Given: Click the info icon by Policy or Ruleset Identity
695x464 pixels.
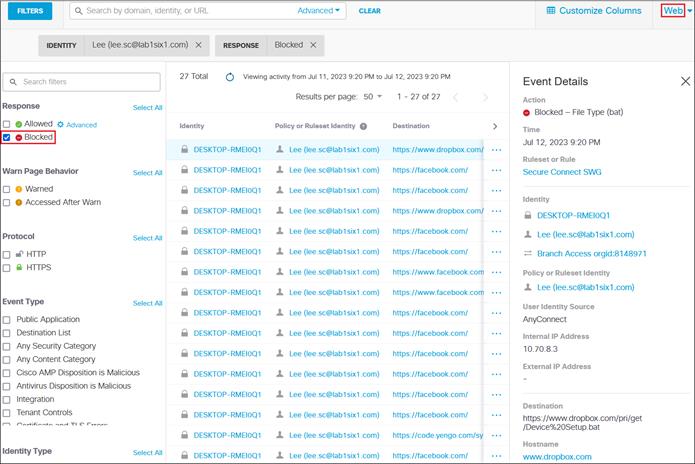Looking at the screenshot, I should 363,126.
